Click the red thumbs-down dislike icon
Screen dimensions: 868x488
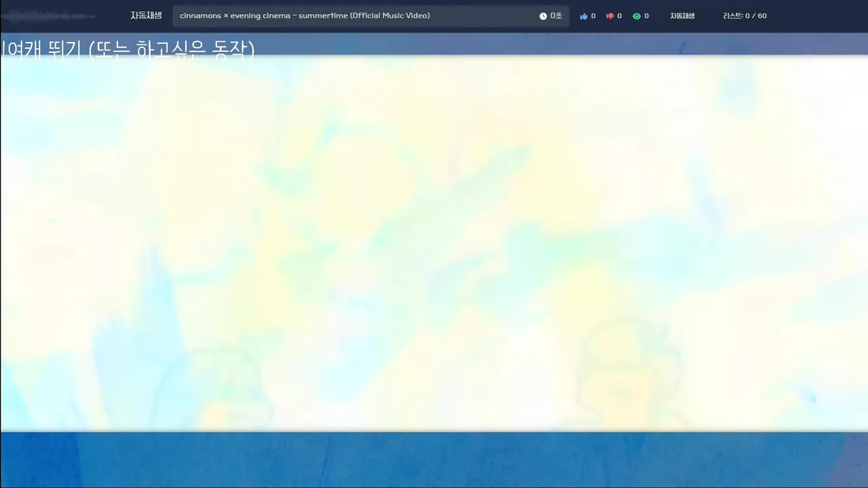click(610, 16)
